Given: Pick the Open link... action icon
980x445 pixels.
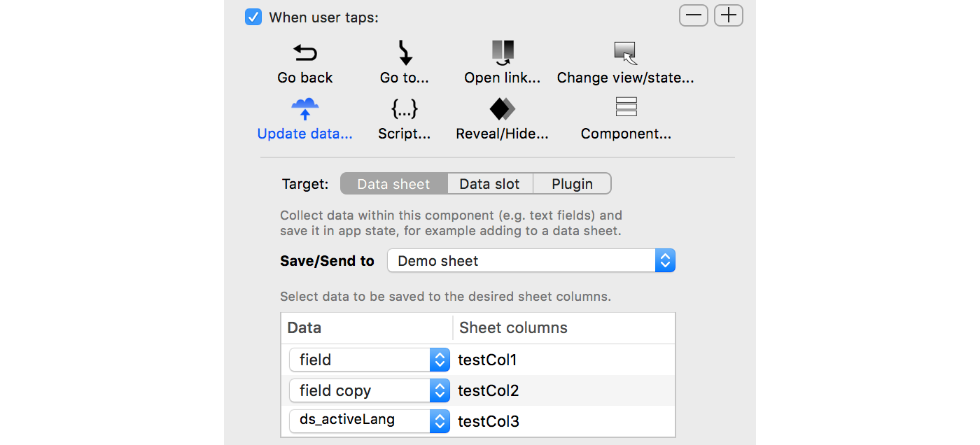Looking at the screenshot, I should [503, 53].
